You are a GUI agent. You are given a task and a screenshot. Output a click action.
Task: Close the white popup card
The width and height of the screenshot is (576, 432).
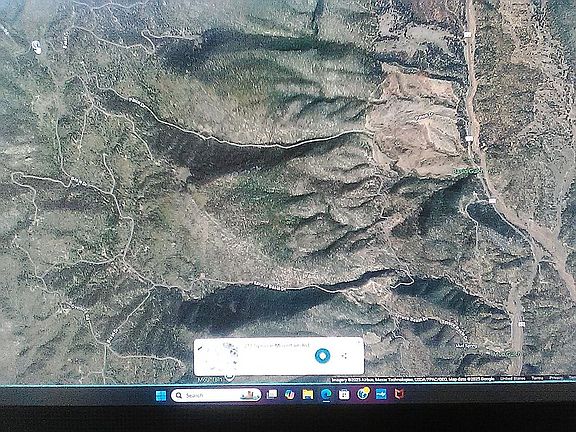[x=359, y=342]
